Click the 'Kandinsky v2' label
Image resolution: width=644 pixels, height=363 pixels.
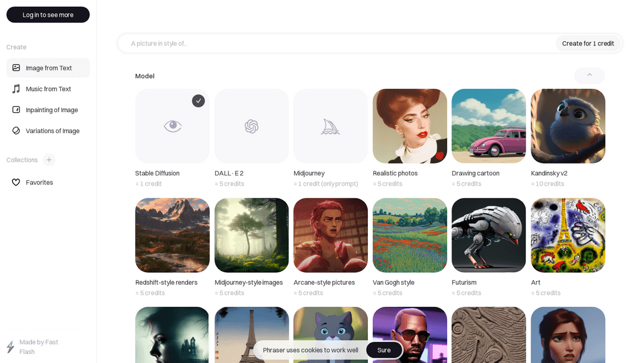pos(549,173)
